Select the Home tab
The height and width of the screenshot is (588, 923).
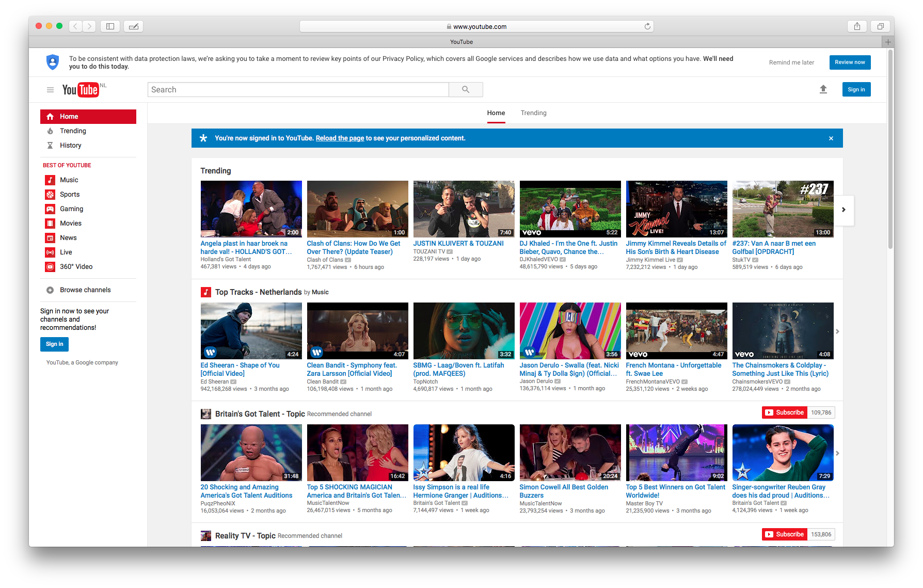click(496, 113)
